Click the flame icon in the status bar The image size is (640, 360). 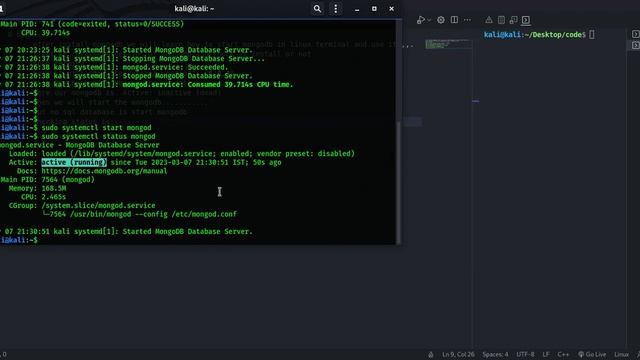(x=431, y=355)
